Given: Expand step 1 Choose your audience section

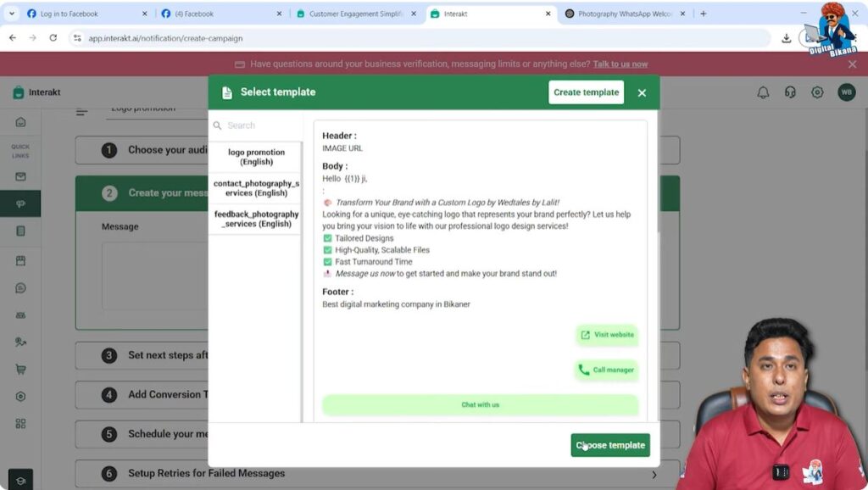Looking at the screenshot, I should [153, 149].
